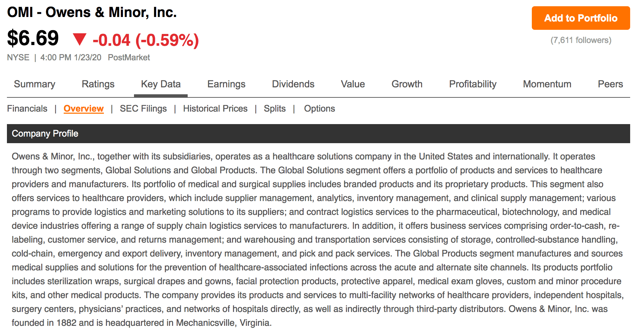Open the Financials sub-link
The image size is (644, 330).
27,108
